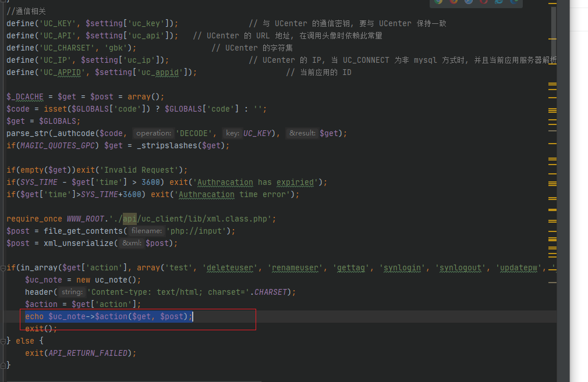Click the selected 'echo $uc_note->$action' line

pyautogui.click(x=109, y=316)
